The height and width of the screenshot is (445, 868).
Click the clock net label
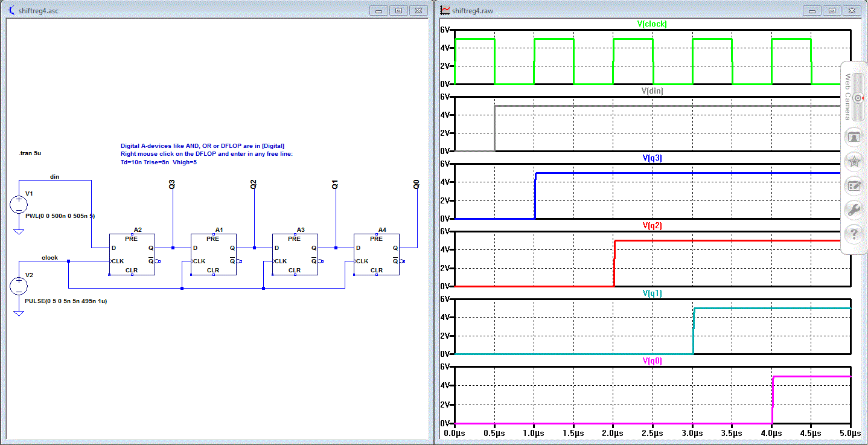(49, 258)
